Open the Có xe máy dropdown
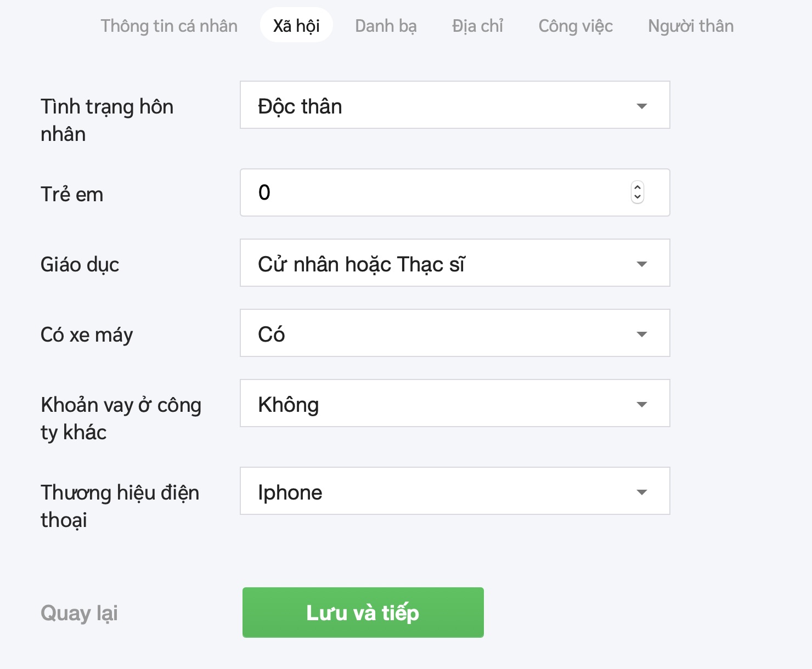This screenshot has width=812, height=669. 454,333
